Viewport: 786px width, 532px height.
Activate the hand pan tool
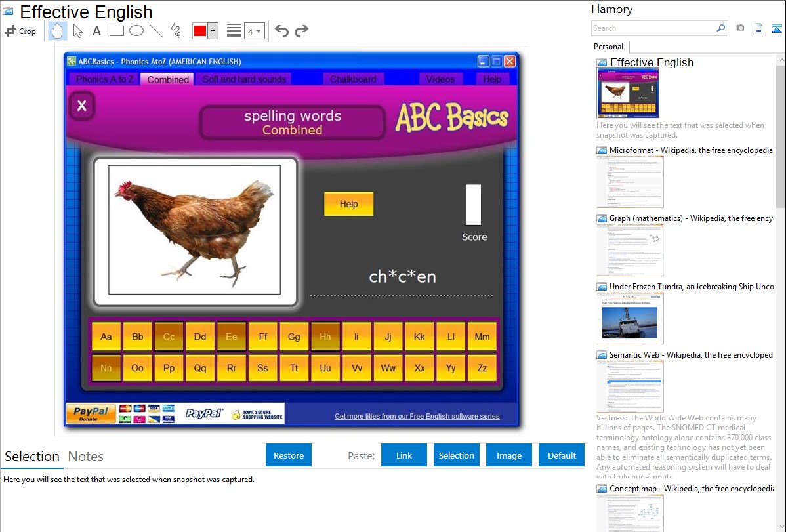tap(57, 31)
